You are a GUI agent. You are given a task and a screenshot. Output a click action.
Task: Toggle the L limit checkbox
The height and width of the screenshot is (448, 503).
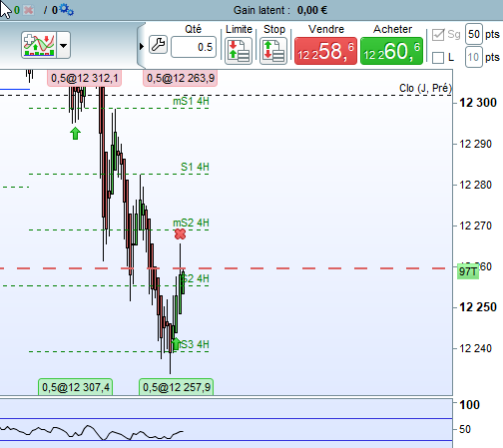click(438, 58)
